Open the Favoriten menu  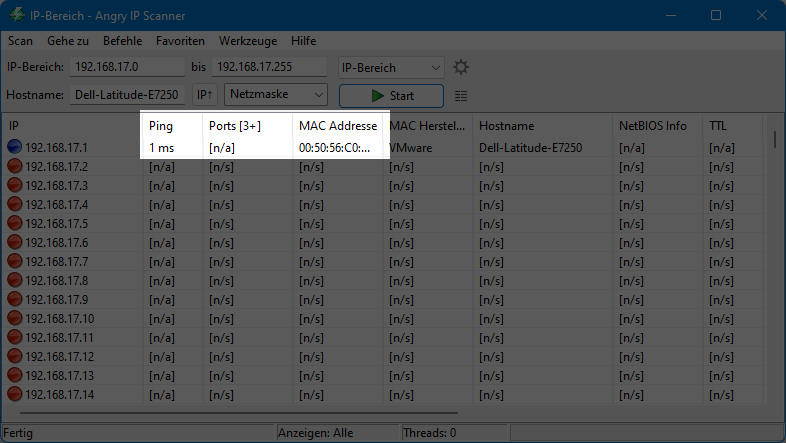click(180, 41)
